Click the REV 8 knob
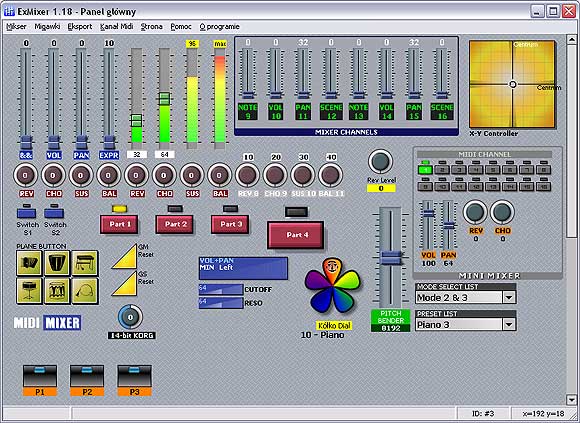Viewport: 580px width, 423px height. (x=247, y=175)
